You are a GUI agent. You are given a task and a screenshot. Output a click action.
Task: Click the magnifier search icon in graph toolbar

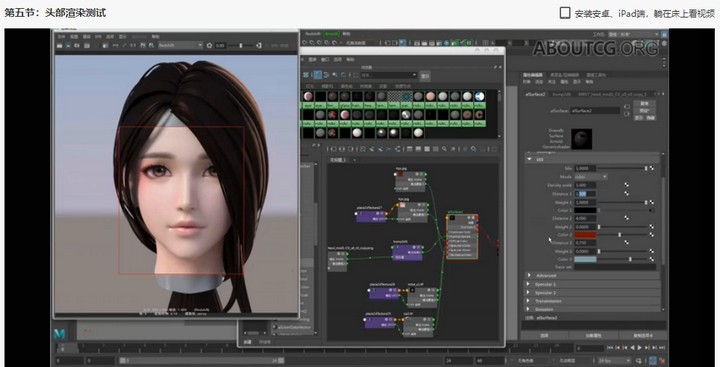click(444, 149)
